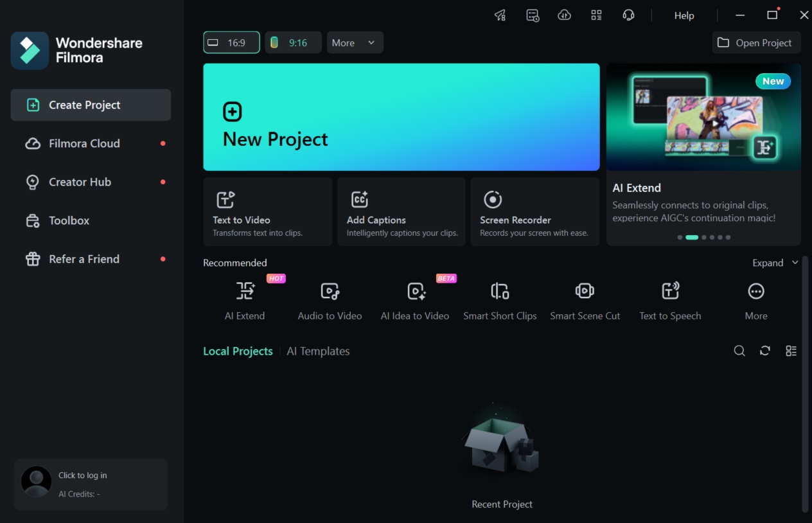
Task: Open the More aspect ratios dropdown
Action: (355, 43)
